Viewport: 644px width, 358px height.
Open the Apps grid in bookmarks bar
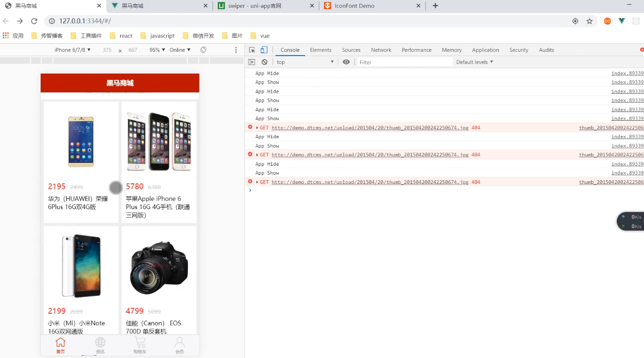[x=6, y=35]
